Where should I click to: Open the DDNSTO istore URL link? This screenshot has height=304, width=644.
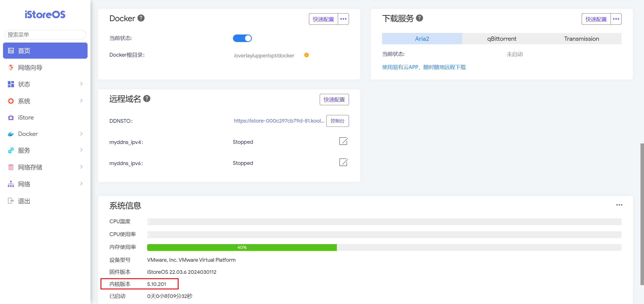tap(279, 121)
